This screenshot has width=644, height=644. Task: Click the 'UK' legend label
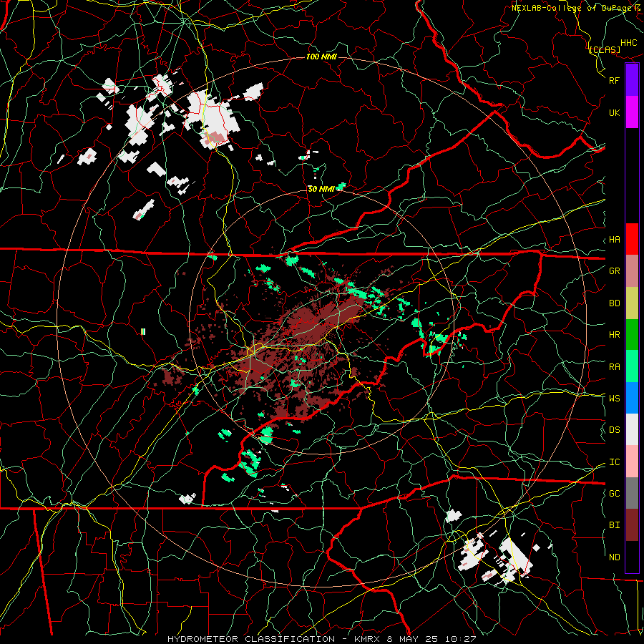click(x=614, y=112)
